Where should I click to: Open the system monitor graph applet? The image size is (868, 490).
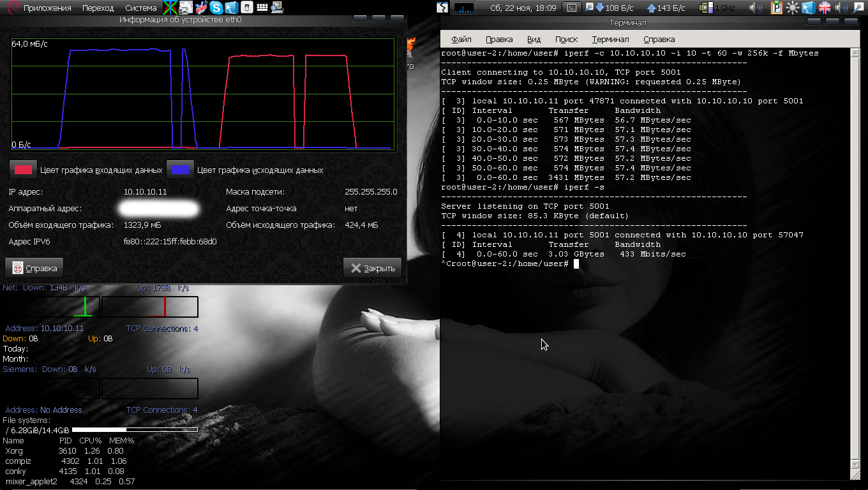pyautogui.click(x=464, y=8)
